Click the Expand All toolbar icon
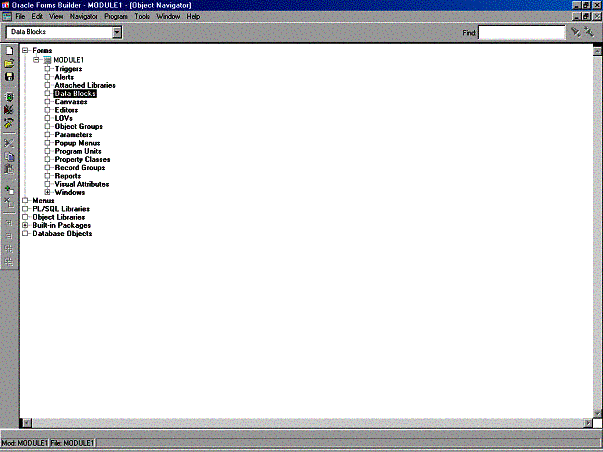 point(9,249)
